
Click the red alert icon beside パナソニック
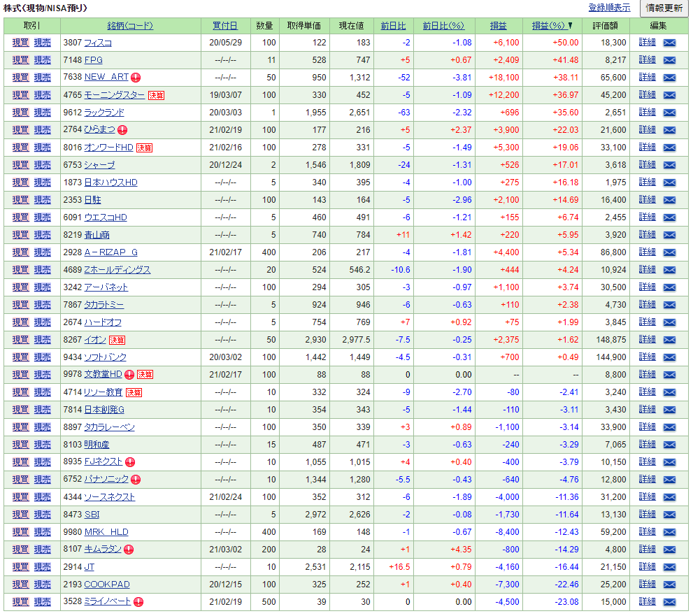pyautogui.click(x=136, y=480)
